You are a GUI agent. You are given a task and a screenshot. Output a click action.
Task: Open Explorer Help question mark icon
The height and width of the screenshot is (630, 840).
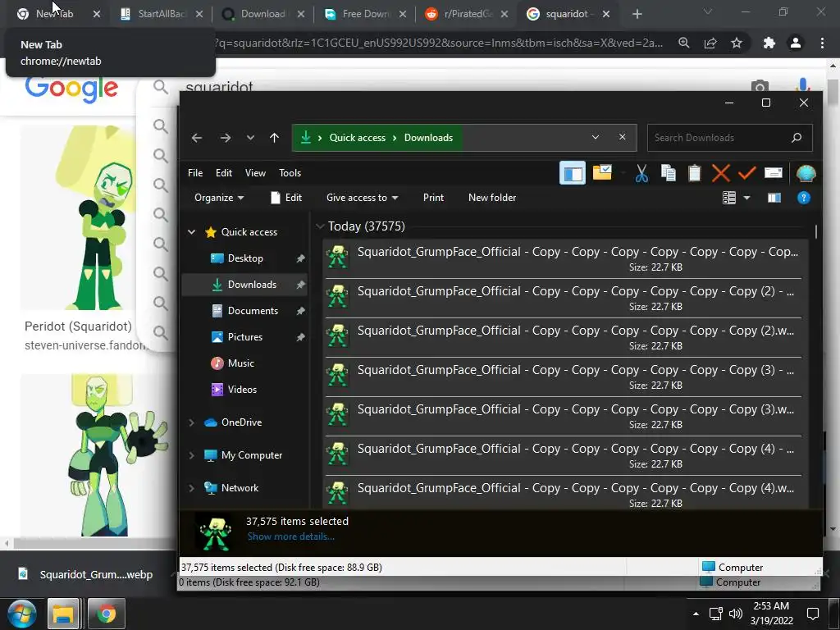click(x=804, y=198)
